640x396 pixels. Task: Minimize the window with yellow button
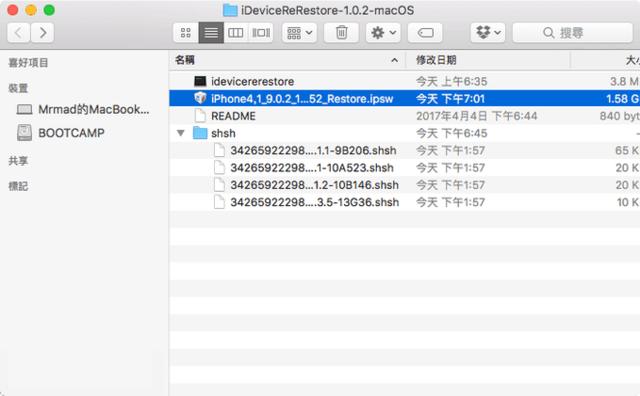coord(31,10)
